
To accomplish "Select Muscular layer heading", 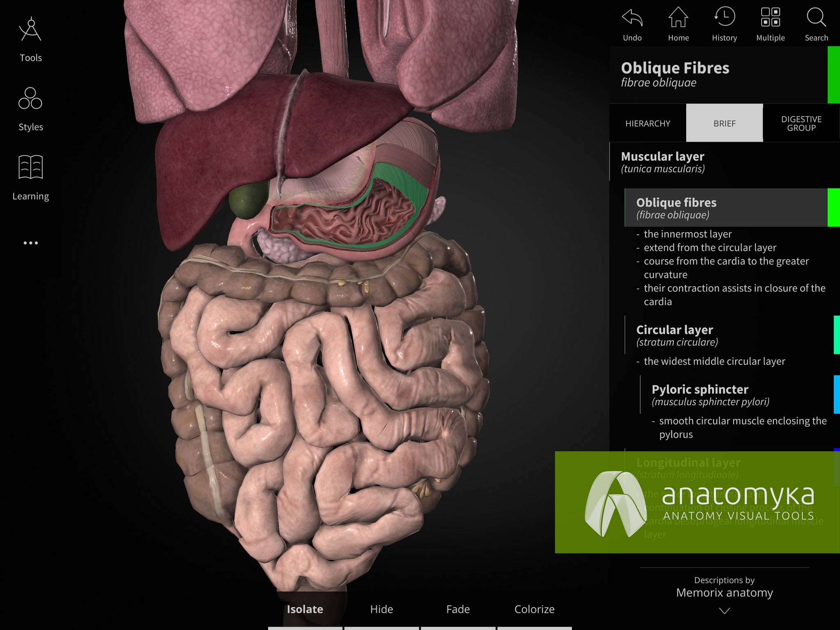I will point(663,162).
